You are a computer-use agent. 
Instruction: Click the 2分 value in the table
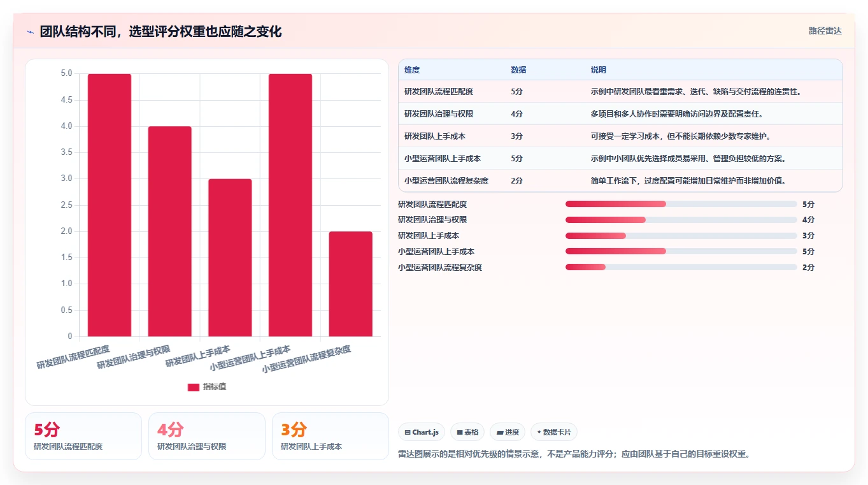(x=516, y=181)
